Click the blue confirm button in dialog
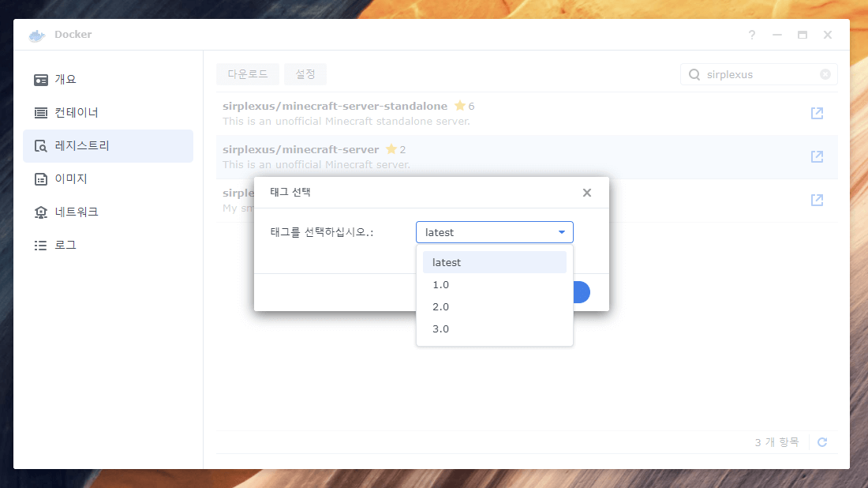The height and width of the screenshot is (488, 868). 582,292
